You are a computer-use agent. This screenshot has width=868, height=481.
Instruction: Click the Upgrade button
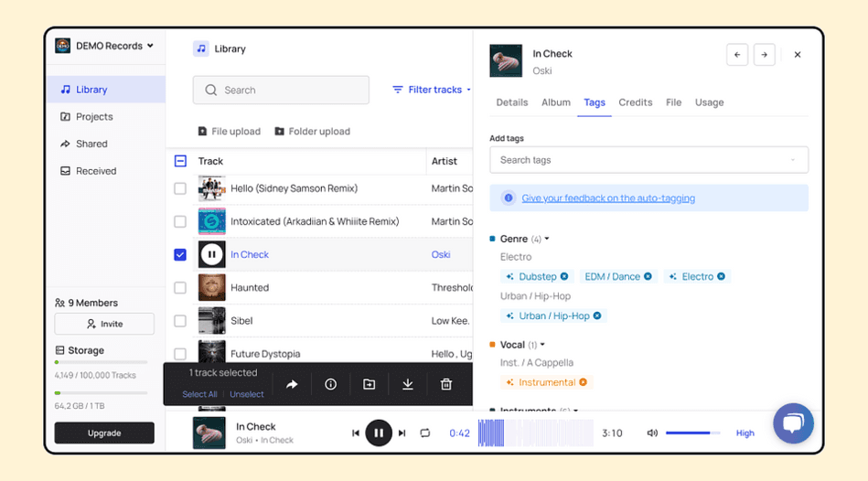click(104, 433)
